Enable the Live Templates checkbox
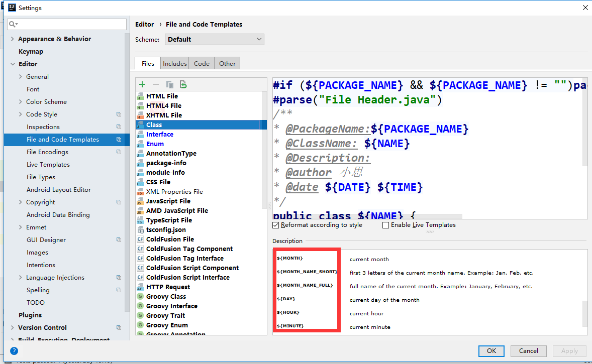The height and width of the screenshot is (364, 592). pyautogui.click(x=385, y=225)
